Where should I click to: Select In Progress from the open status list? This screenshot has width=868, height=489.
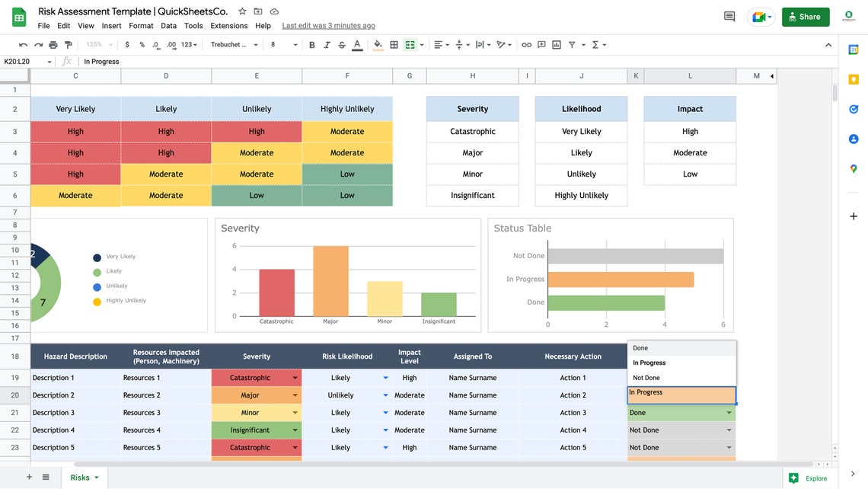pos(649,363)
